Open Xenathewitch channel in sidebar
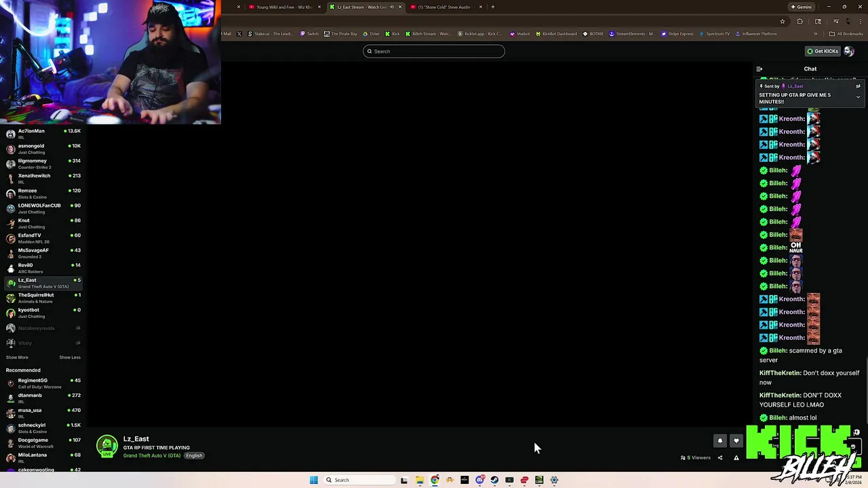This screenshot has width=868, height=488. (42, 178)
